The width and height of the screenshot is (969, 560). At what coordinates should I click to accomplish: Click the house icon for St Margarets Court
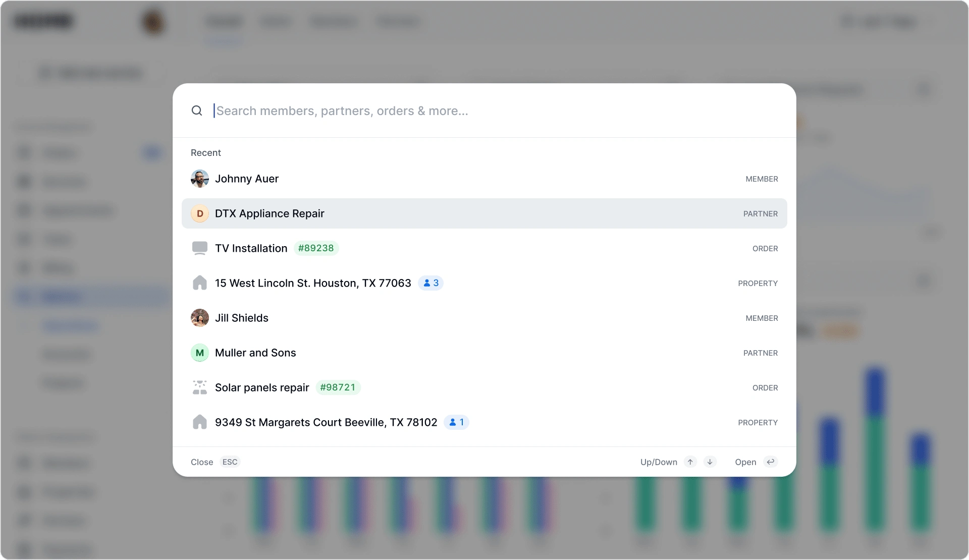click(200, 422)
